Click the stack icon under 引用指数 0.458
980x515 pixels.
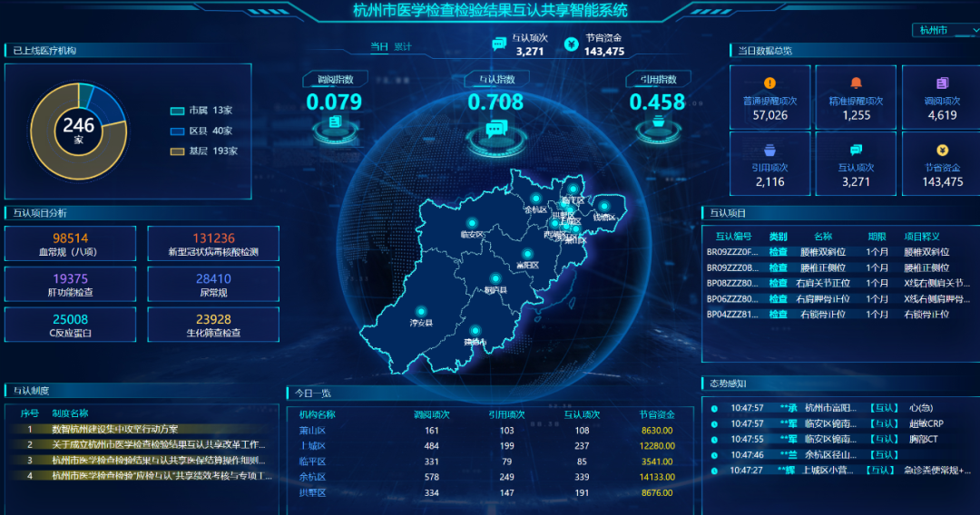(x=657, y=123)
